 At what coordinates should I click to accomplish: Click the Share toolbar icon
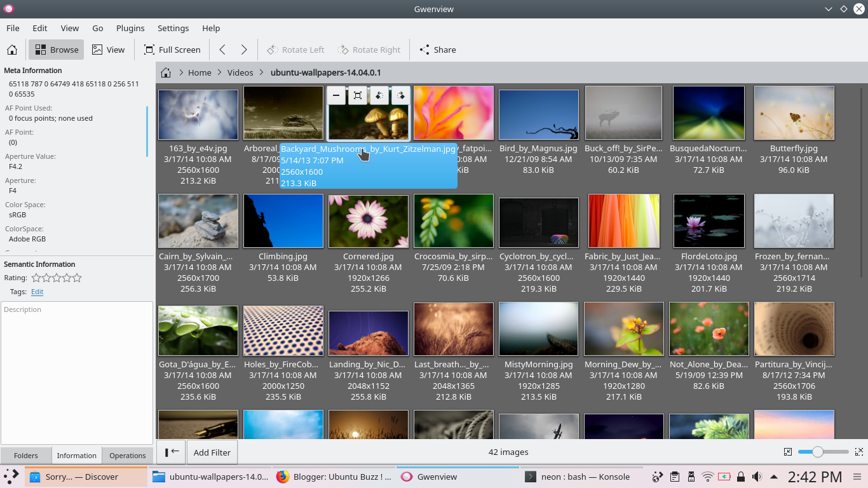(x=437, y=50)
